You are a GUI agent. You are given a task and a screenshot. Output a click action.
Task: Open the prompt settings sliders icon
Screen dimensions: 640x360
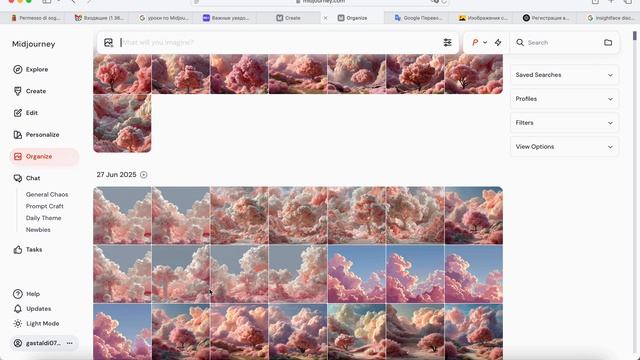point(447,42)
